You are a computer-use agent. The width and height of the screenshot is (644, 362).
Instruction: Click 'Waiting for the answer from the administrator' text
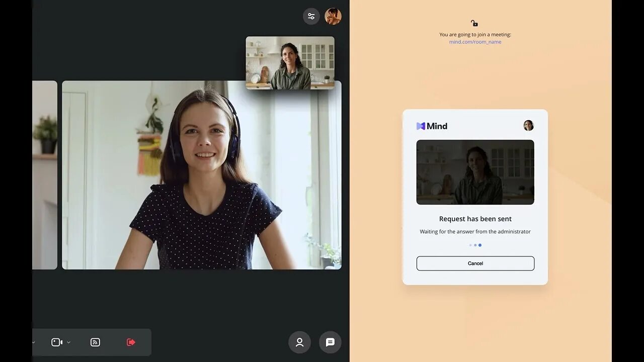tap(475, 232)
